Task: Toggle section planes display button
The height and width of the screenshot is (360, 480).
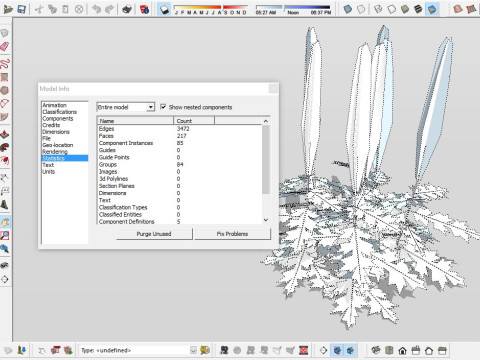Action: (x=337, y=350)
